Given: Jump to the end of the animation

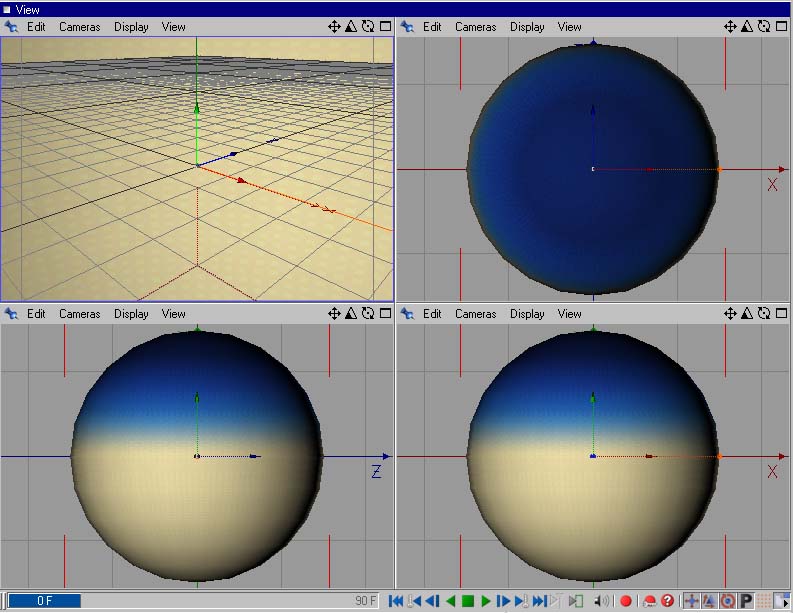Looking at the screenshot, I should click(540, 601).
